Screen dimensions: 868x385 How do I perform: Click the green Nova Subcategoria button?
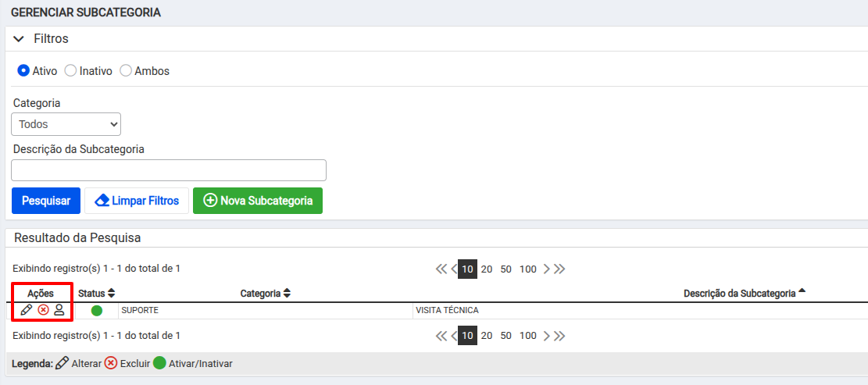click(257, 201)
